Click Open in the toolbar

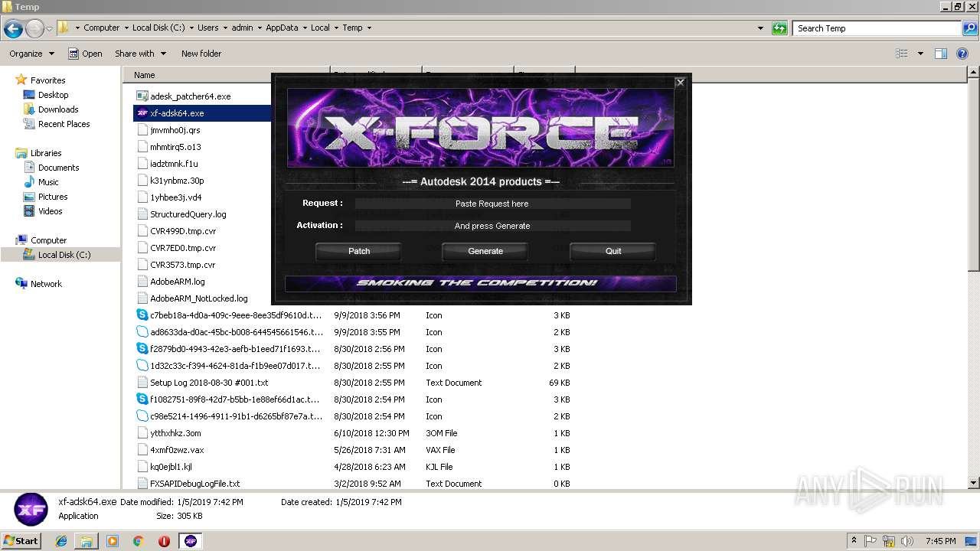(85, 54)
